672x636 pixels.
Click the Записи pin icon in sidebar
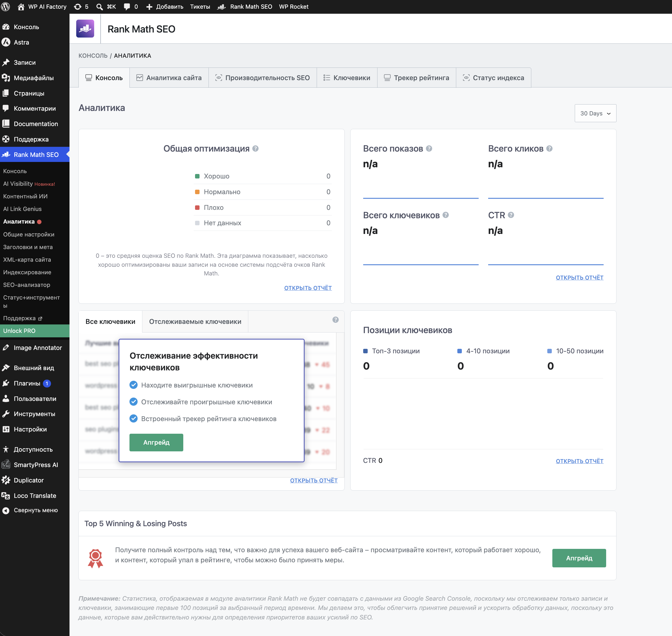(x=6, y=62)
